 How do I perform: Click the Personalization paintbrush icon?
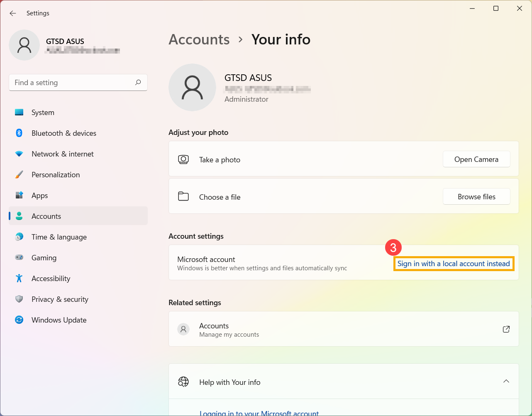pyautogui.click(x=19, y=175)
